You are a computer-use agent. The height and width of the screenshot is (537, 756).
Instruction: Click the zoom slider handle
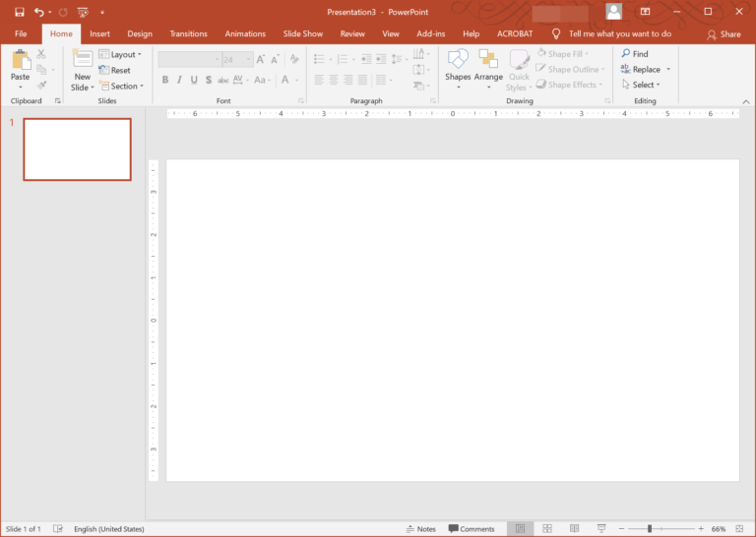click(x=649, y=529)
